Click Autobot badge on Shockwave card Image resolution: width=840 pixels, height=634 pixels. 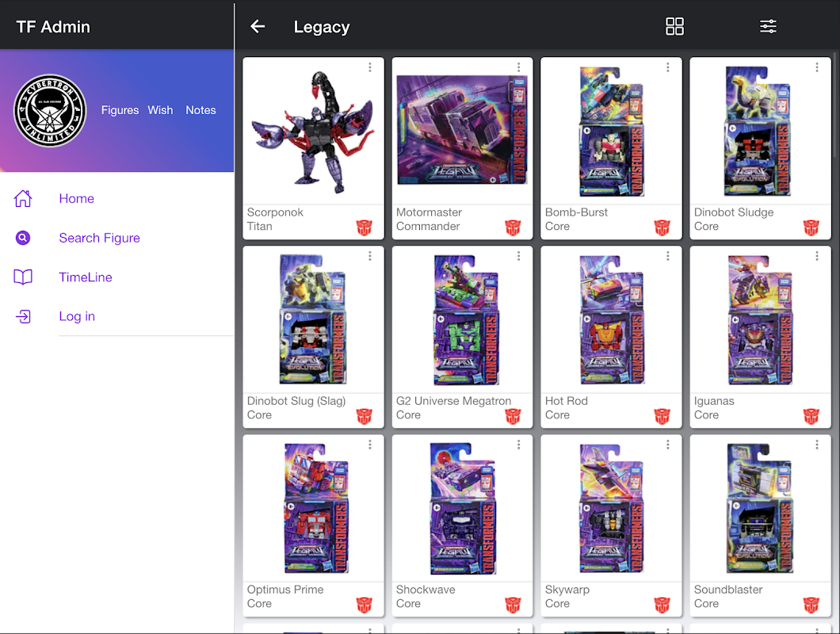coord(513,605)
